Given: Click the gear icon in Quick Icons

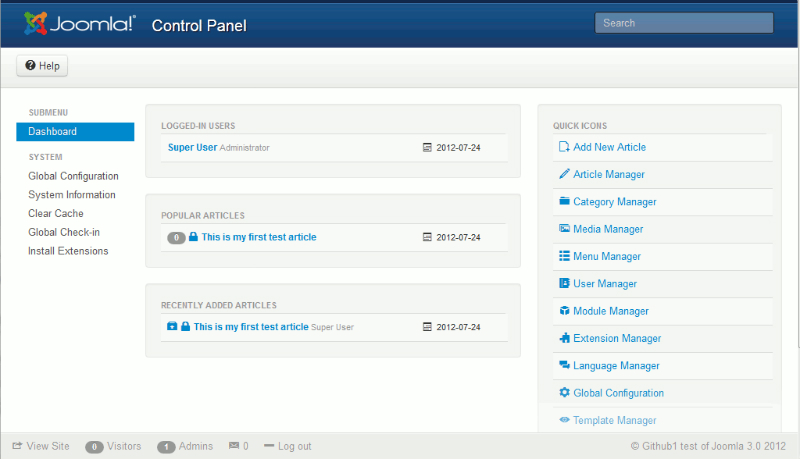Looking at the screenshot, I should tap(564, 393).
